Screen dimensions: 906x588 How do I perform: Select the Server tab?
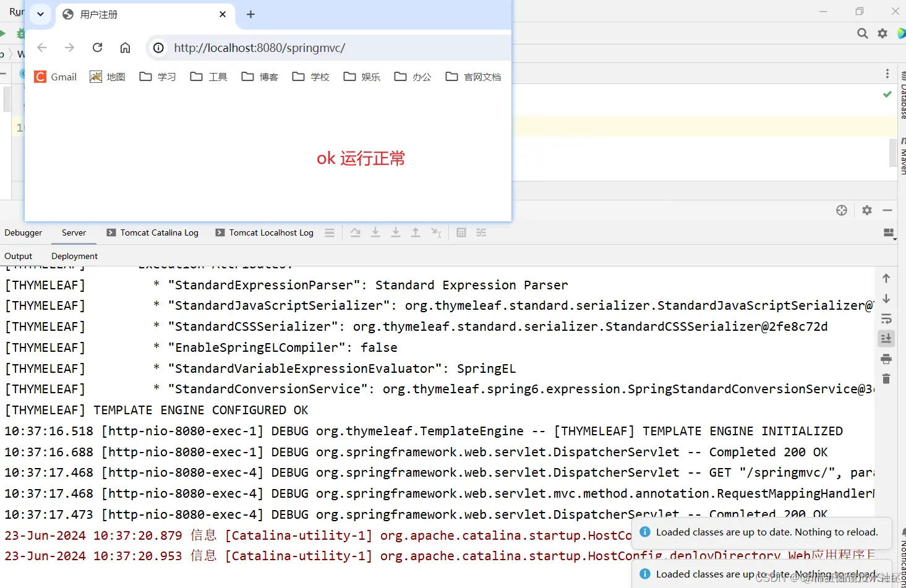(74, 232)
